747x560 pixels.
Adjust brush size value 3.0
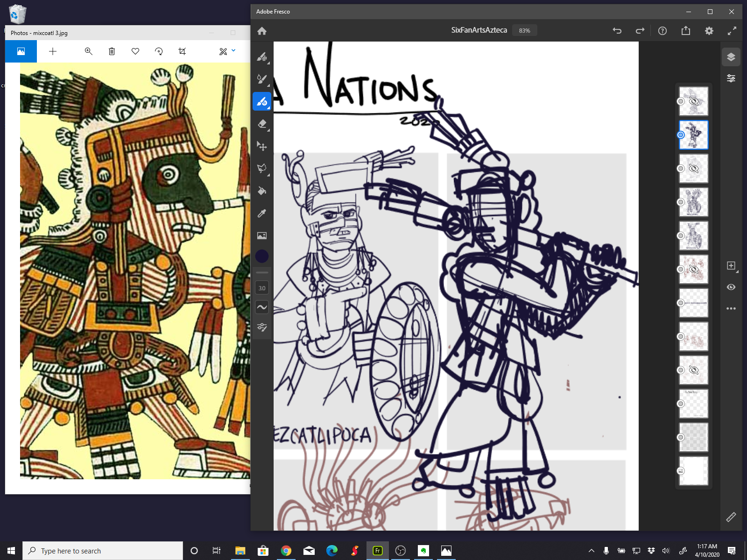click(262, 288)
